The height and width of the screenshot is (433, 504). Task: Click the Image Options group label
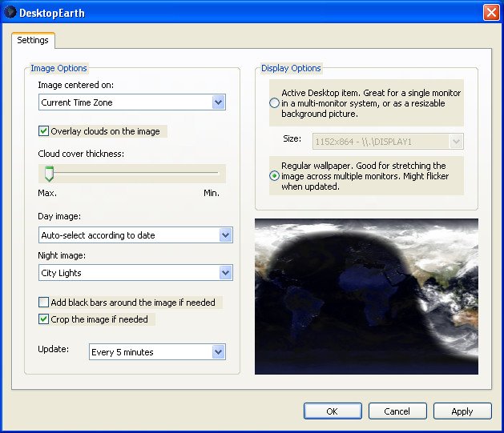point(58,68)
